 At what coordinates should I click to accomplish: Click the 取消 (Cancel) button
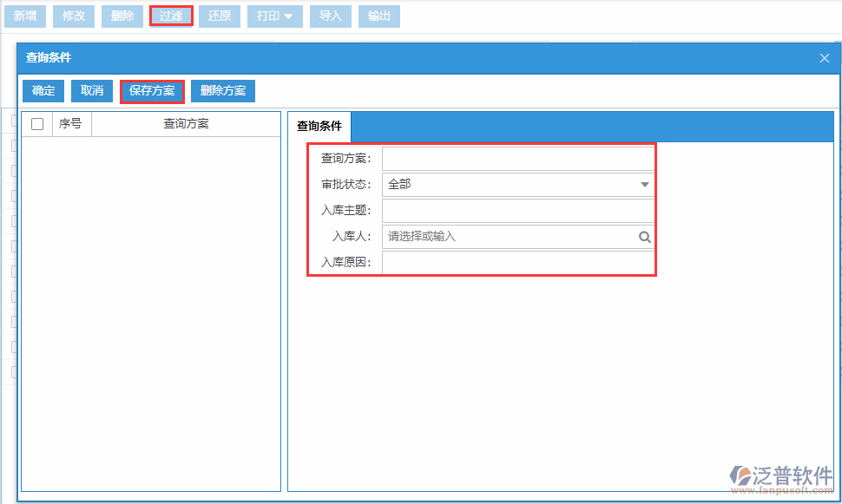coord(91,90)
